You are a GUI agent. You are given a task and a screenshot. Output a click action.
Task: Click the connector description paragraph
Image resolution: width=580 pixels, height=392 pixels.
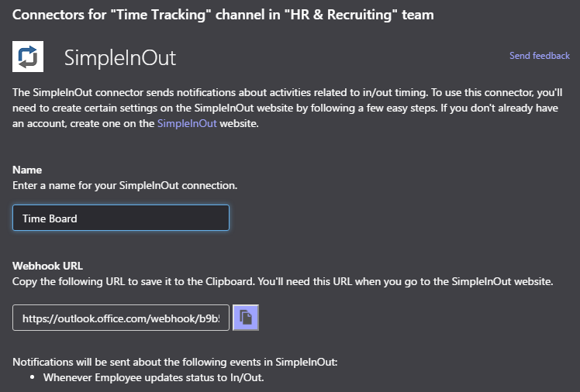pyautogui.click(x=288, y=108)
